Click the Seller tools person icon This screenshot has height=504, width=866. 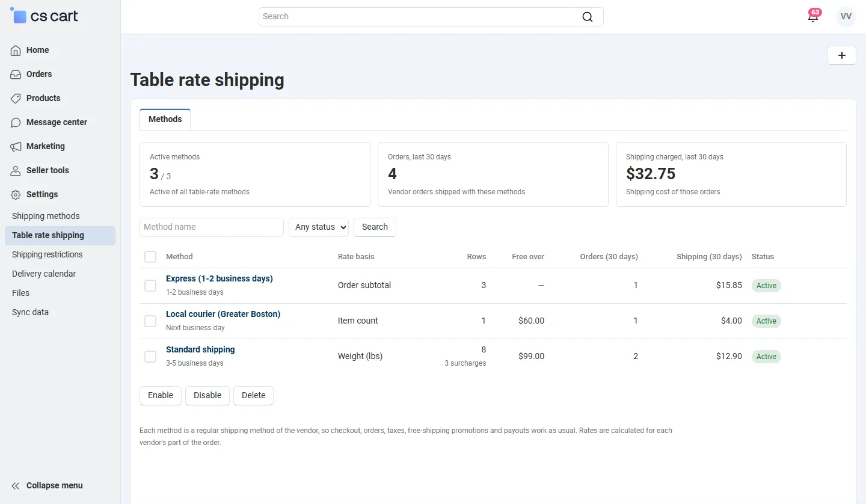click(x=16, y=171)
